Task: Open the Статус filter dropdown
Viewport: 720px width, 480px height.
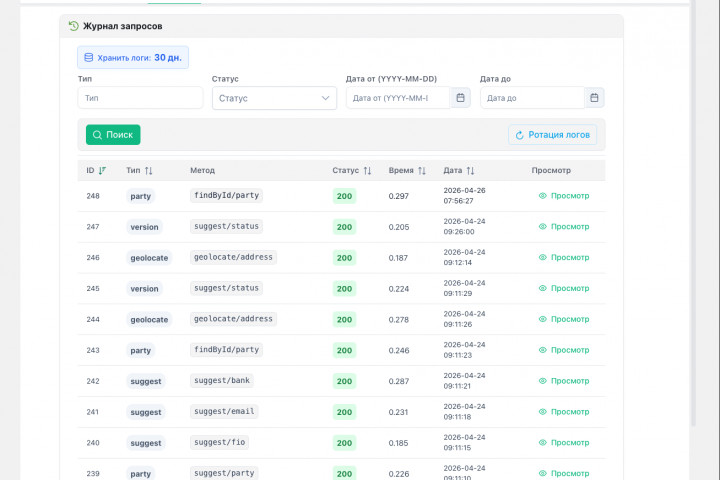Action: pyautogui.click(x=274, y=98)
